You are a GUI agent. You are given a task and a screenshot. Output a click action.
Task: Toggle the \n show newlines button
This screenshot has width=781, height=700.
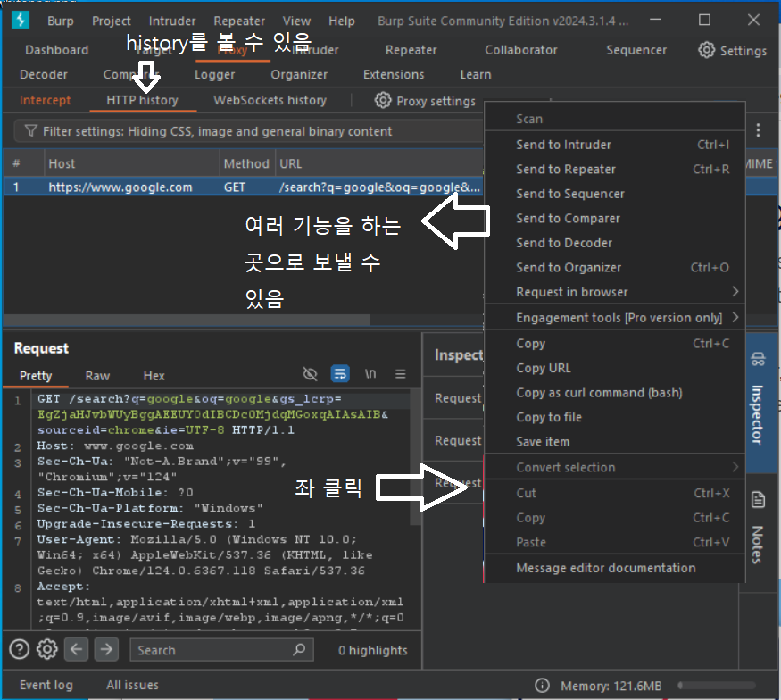coord(370,374)
